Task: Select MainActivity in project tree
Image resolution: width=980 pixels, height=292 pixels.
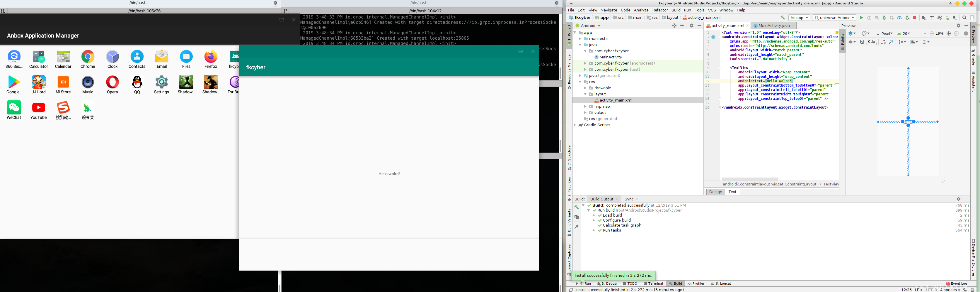Action: [x=611, y=57]
